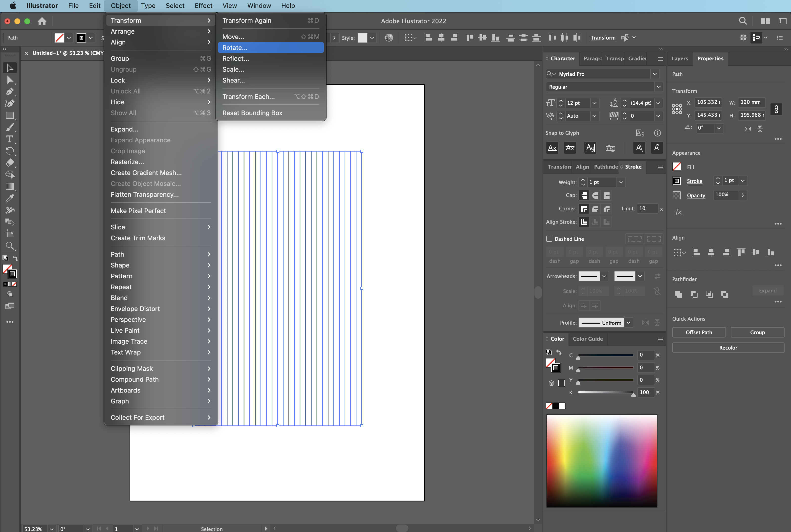Select the Eyedropper tool
Viewport: 791px width, 532px height.
coord(10,198)
